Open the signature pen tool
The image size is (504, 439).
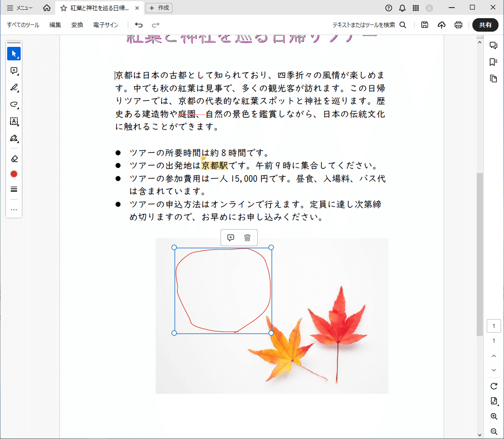coord(14,138)
